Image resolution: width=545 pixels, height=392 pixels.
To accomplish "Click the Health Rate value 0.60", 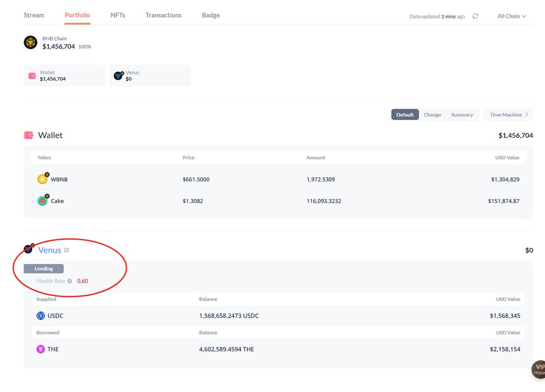I will click(x=83, y=281).
